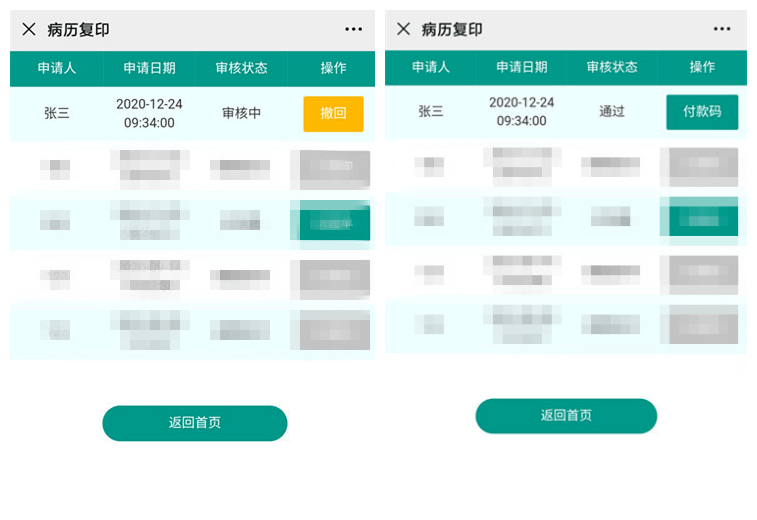The width and height of the screenshot is (757, 520).
Task: Click the blurred green button in left table
Action: [x=332, y=223]
